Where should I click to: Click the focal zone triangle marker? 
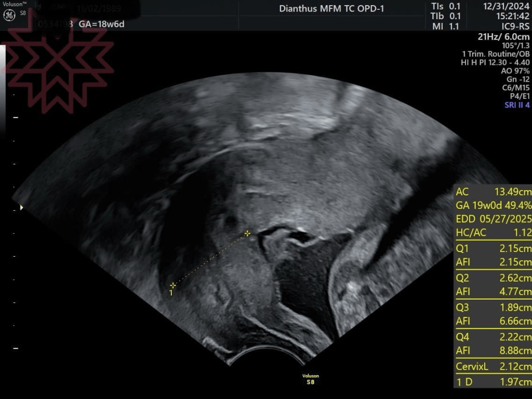21,208
